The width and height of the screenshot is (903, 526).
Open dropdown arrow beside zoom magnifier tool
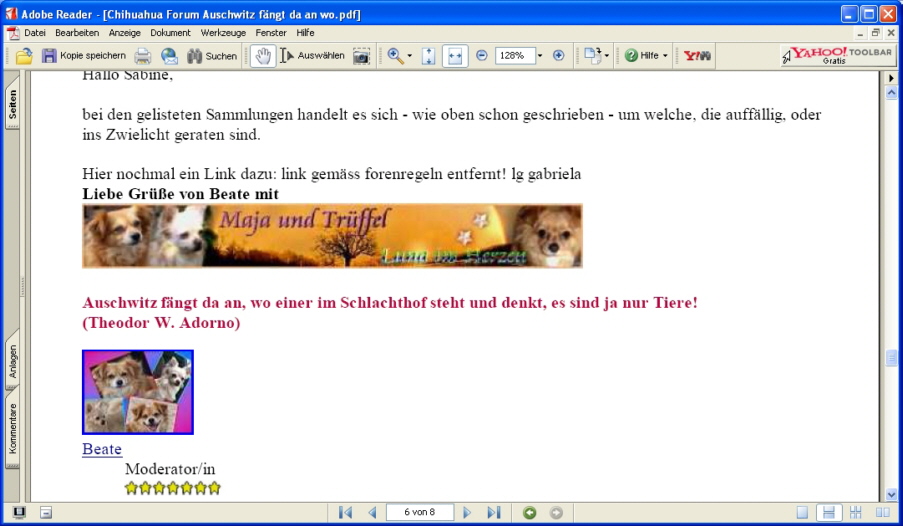(x=409, y=56)
